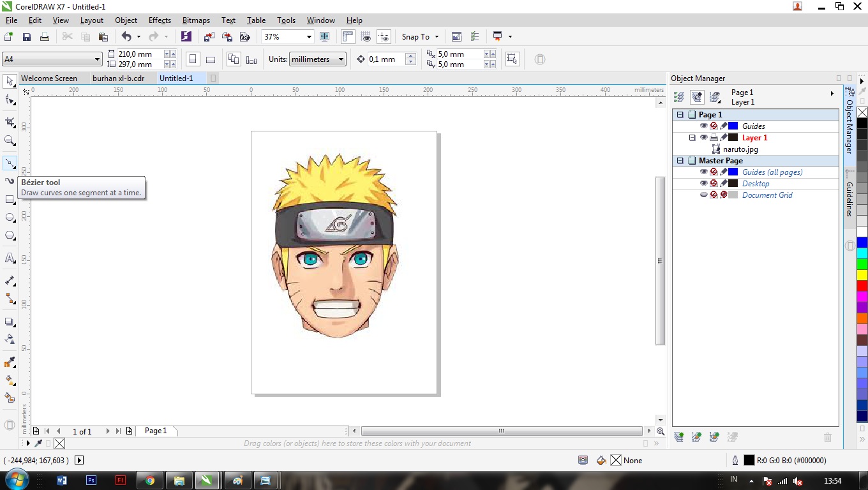
Task: Click Undo arrow icon
Action: click(126, 37)
